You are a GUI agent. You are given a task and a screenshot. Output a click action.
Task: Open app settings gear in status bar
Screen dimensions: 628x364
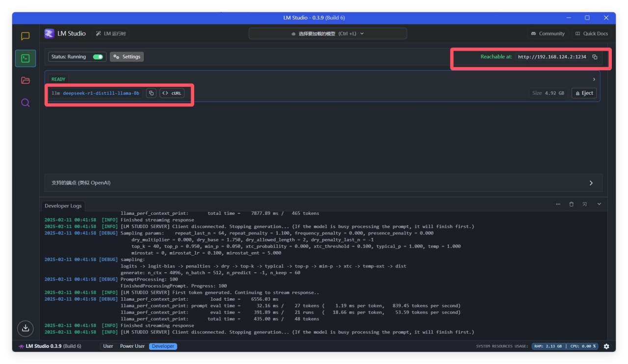click(x=606, y=346)
